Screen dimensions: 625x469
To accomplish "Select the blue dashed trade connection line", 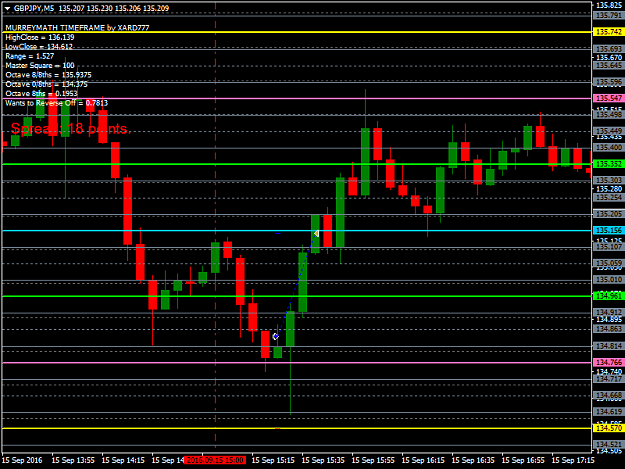I will pyautogui.click(x=296, y=285).
